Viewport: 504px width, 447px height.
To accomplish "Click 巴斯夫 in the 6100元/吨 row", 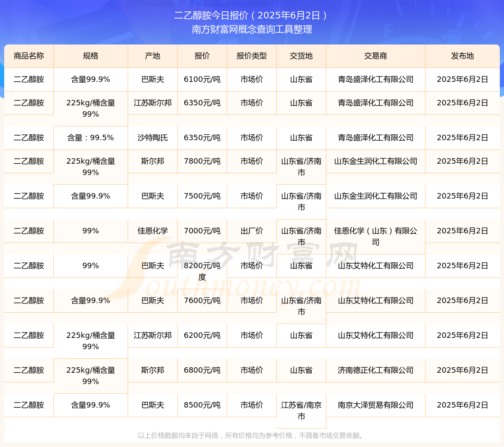I will (153, 79).
